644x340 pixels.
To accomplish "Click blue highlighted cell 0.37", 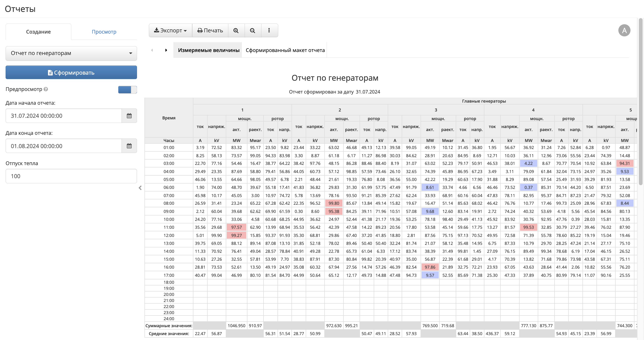I will (x=528, y=187).
